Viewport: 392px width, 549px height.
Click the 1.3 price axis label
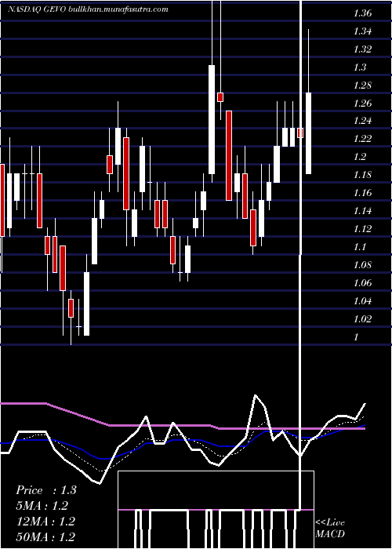pos(360,67)
